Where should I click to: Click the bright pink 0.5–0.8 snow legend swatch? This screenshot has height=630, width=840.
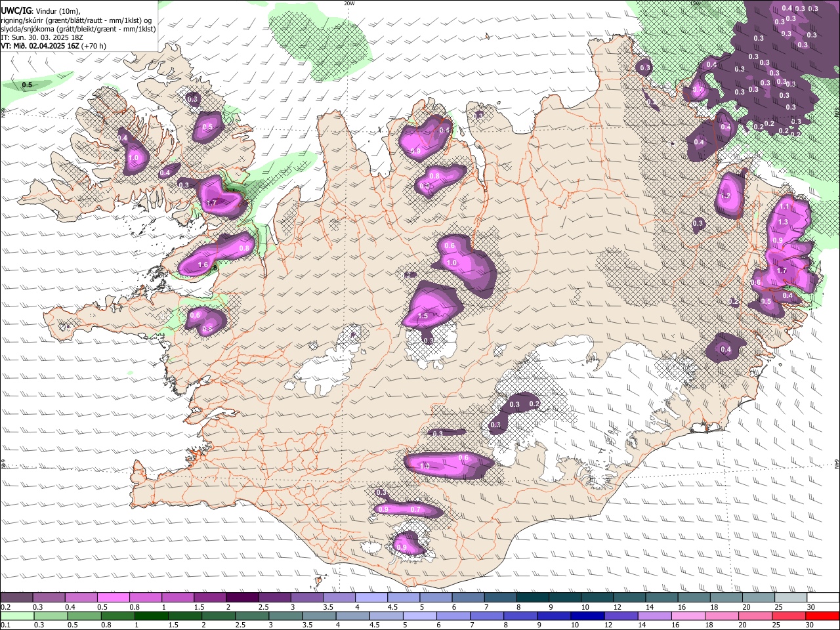pos(113,597)
